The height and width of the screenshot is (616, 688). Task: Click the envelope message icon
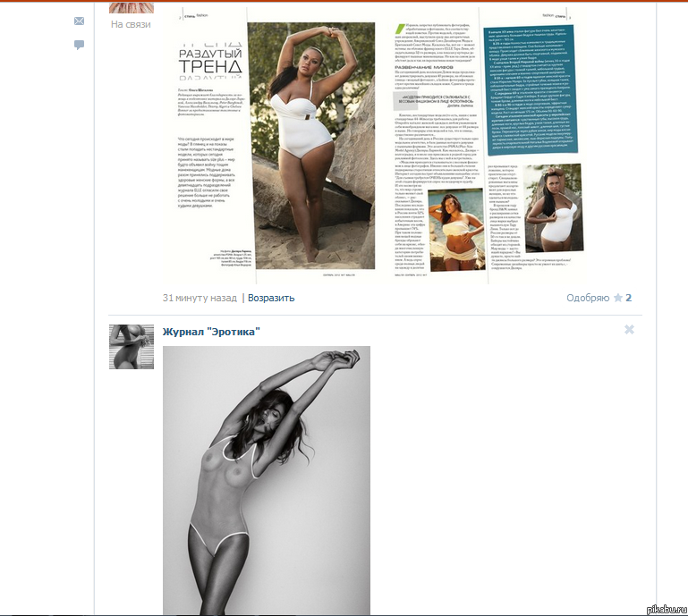[x=79, y=21]
